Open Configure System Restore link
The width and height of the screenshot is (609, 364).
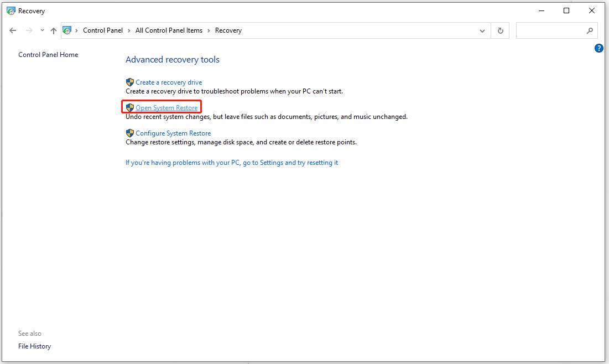[173, 133]
